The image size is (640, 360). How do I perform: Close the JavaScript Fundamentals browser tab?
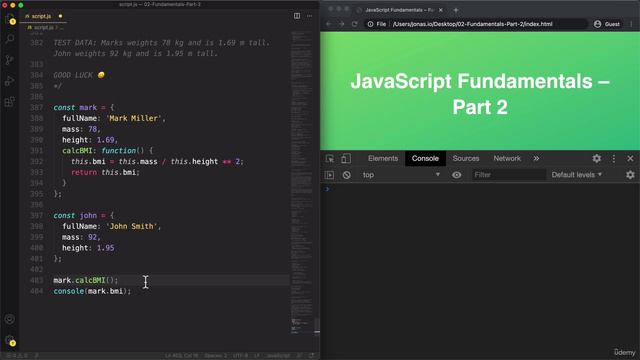point(441,10)
